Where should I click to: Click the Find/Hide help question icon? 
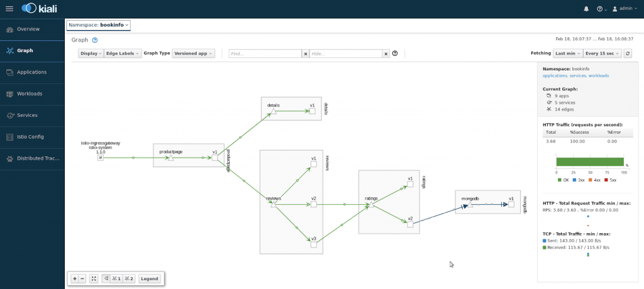(395, 53)
